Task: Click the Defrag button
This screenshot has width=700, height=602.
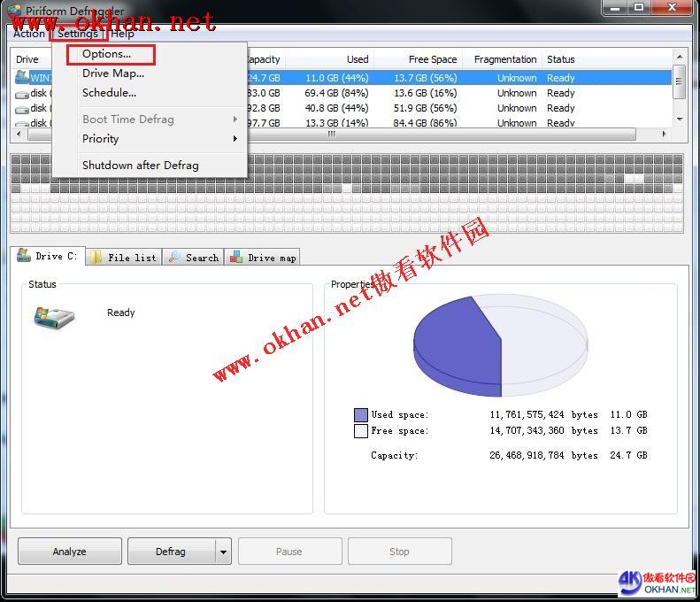Action: 171,552
